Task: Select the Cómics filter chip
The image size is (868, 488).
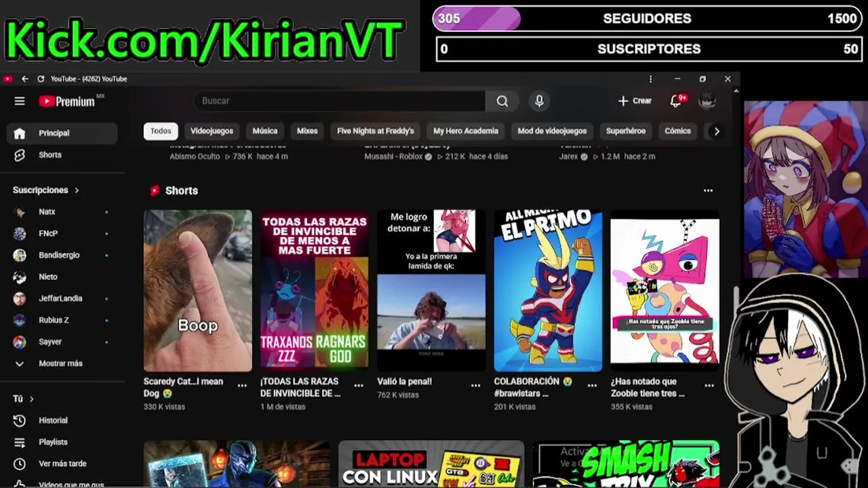Action: pos(677,131)
